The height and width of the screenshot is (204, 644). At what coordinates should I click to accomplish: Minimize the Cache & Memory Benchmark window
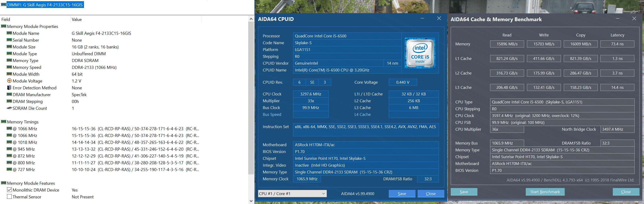(x=617, y=19)
